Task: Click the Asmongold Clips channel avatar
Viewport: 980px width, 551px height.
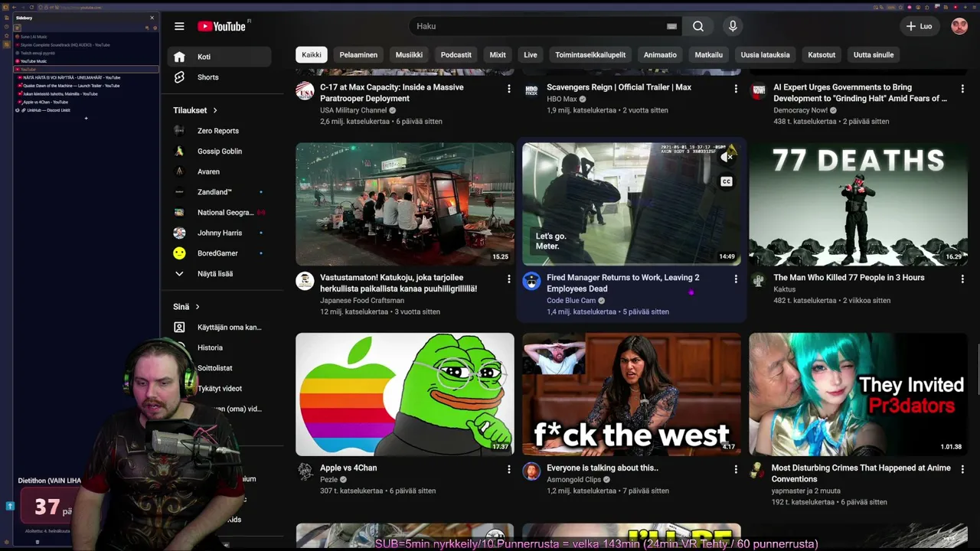Action: pyautogui.click(x=531, y=471)
